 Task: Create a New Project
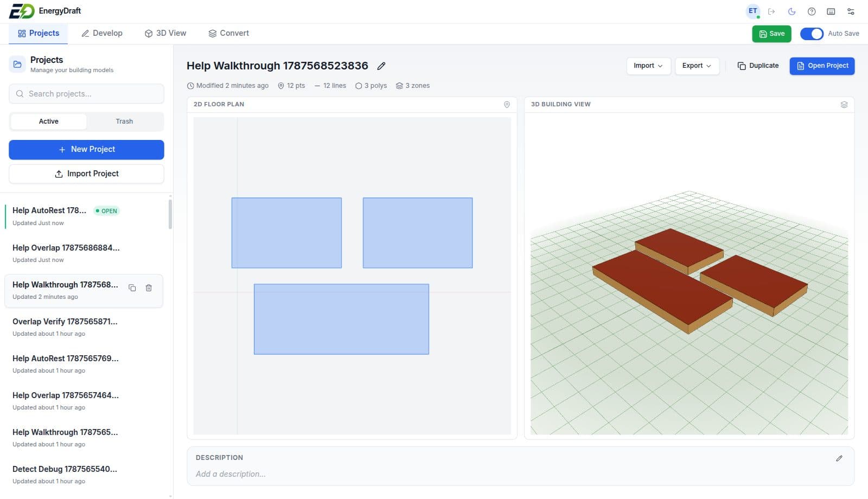point(86,150)
